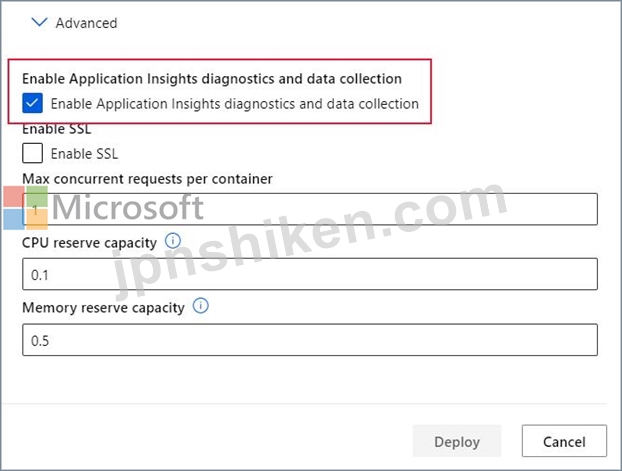Click the Advanced section title text
This screenshot has width=622, height=471.
[x=86, y=23]
